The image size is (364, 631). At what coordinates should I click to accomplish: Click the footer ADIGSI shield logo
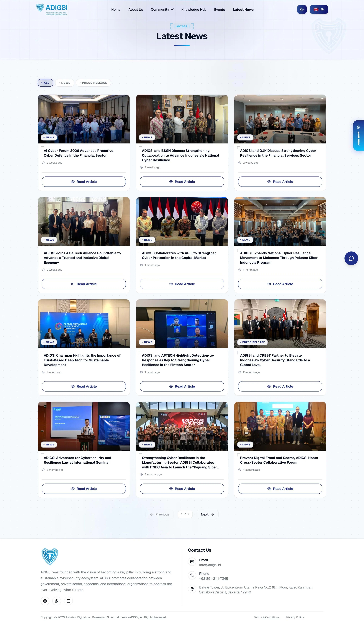point(50,556)
